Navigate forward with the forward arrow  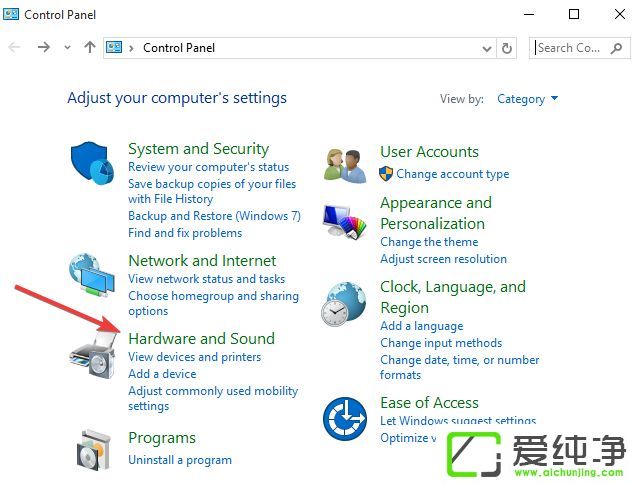click(43, 47)
